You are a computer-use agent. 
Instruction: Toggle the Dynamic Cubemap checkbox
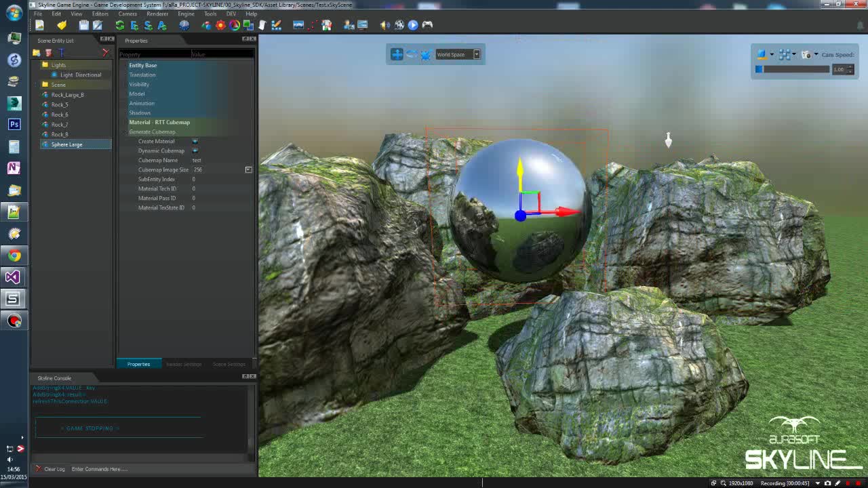point(195,150)
